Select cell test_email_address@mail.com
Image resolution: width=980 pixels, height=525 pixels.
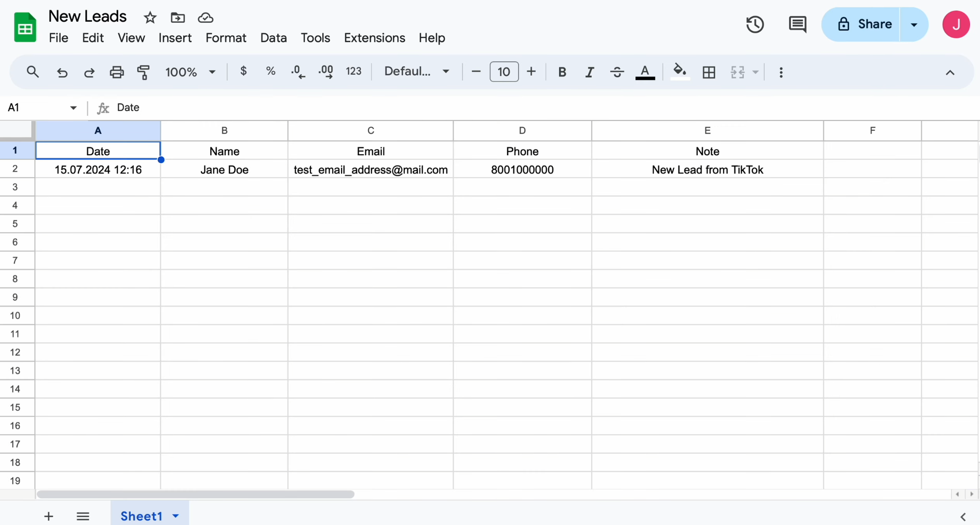pyautogui.click(x=371, y=169)
